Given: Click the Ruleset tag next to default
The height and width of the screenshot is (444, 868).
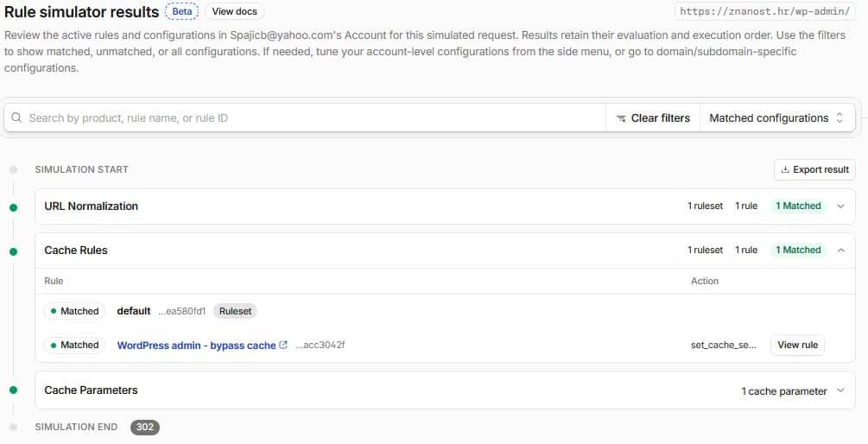Looking at the screenshot, I should pyautogui.click(x=235, y=311).
